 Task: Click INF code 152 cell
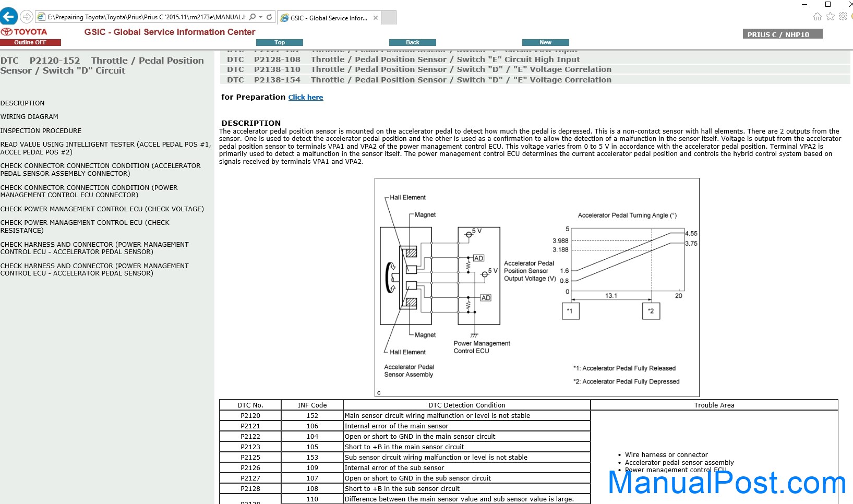coord(312,416)
